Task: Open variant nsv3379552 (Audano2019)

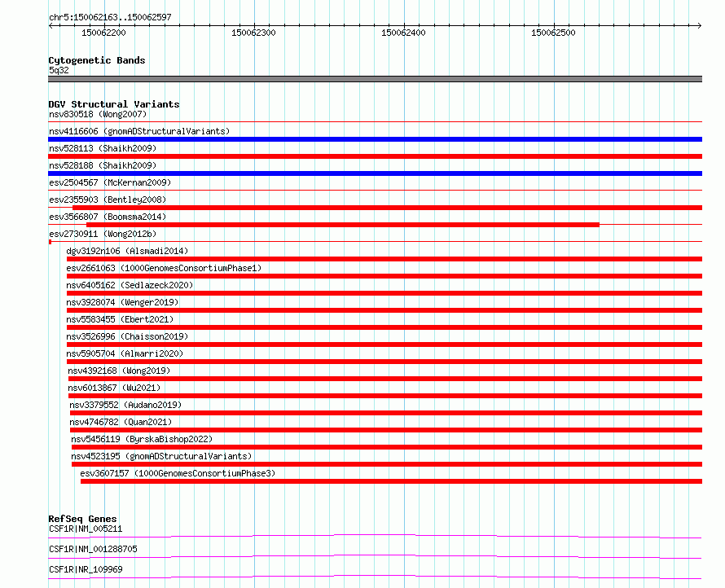Action: [125, 405]
